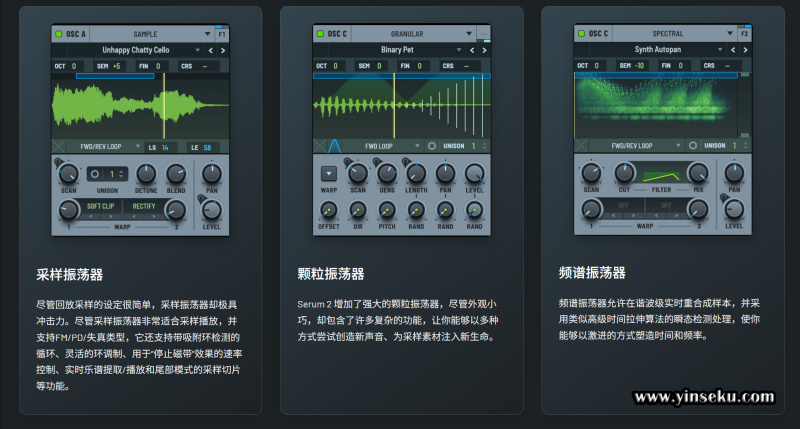Viewport: 800px width, 429px height.
Task: Click the DENS knob in the granular oscillator
Action: (386, 172)
